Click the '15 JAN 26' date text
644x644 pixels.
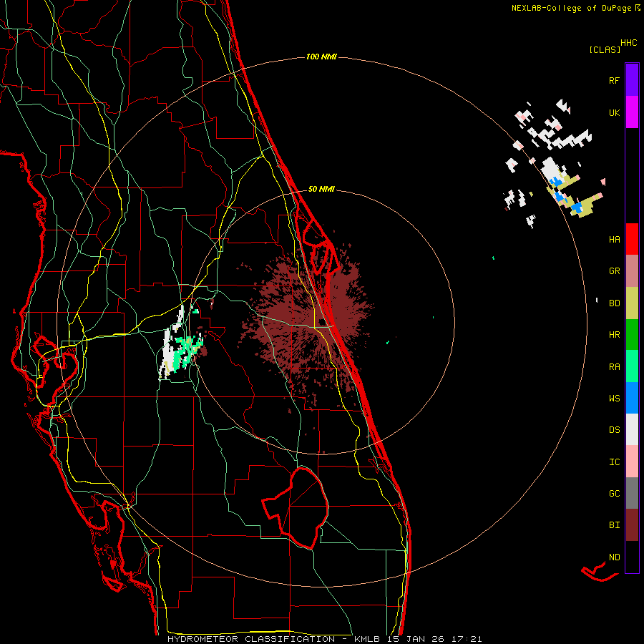pos(416,639)
